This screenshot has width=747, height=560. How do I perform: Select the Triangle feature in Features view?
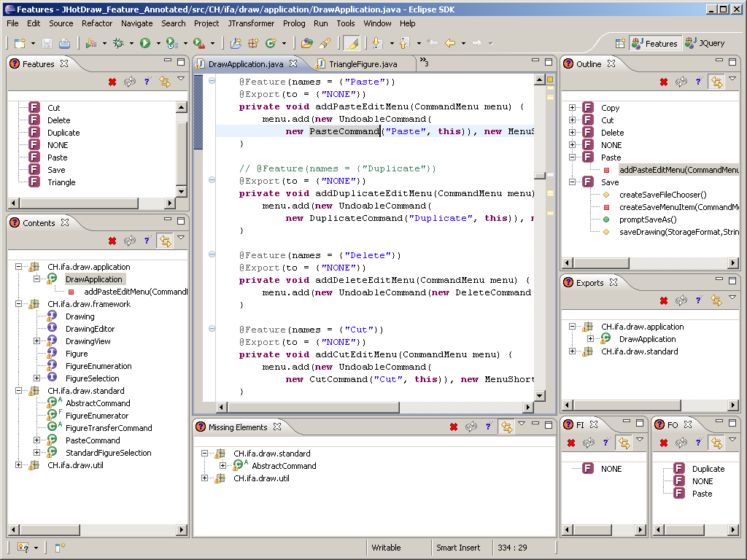click(61, 182)
